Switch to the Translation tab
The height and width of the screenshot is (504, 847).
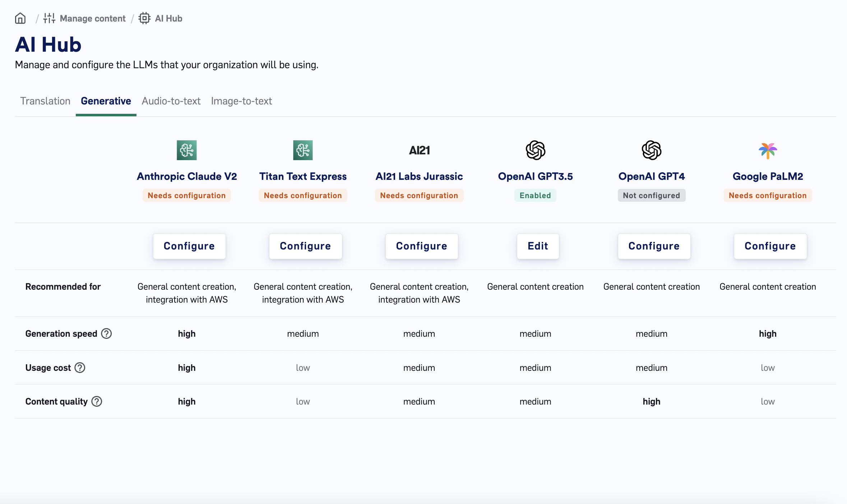pos(45,101)
